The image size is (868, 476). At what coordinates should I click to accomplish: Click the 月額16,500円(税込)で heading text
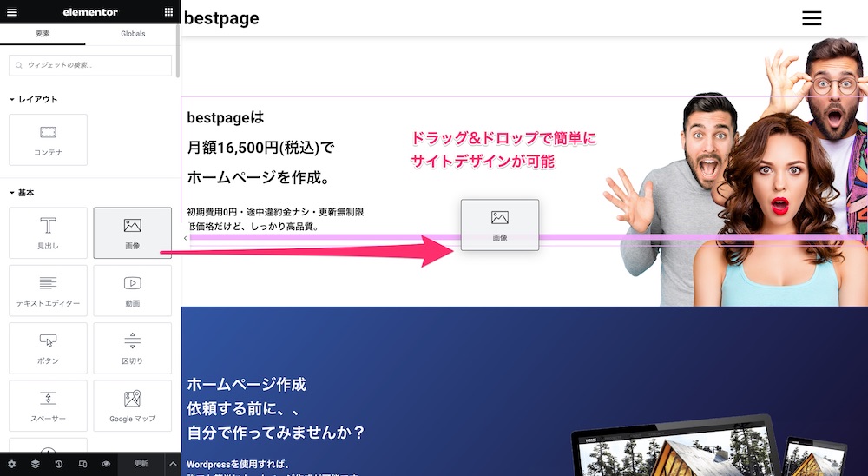point(260,148)
